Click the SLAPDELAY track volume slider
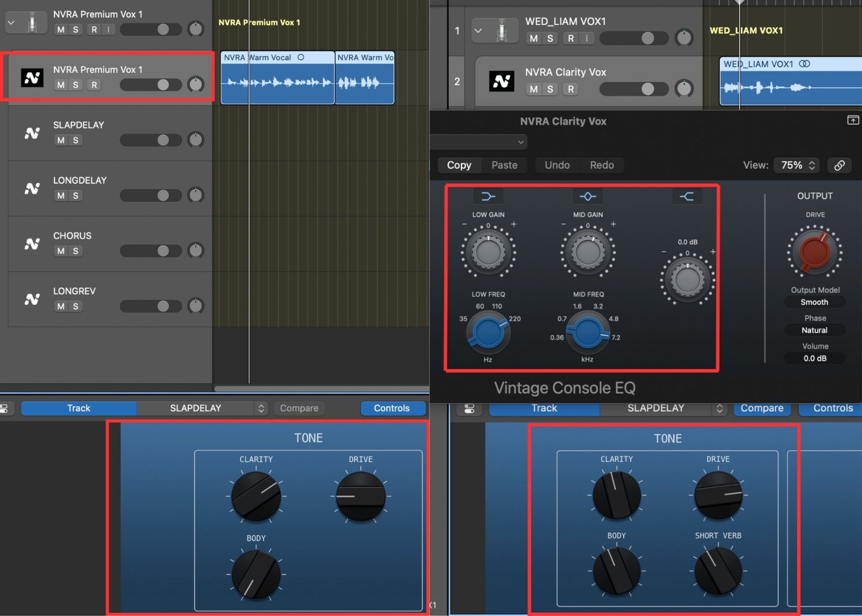The height and width of the screenshot is (616, 862). click(x=151, y=140)
